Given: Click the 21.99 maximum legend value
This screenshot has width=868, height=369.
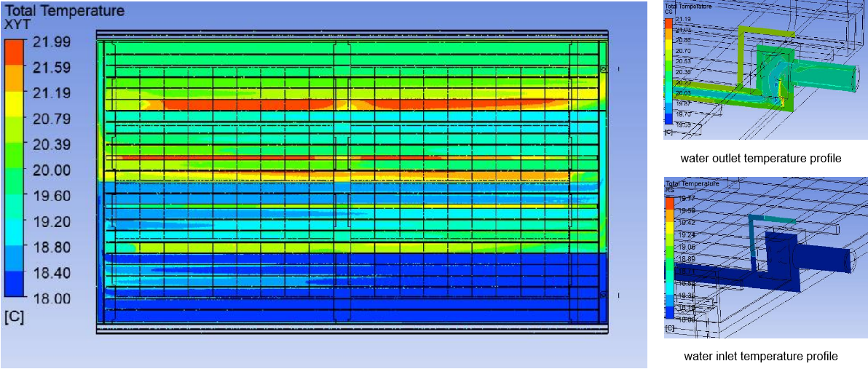Looking at the screenshot, I should [49, 41].
